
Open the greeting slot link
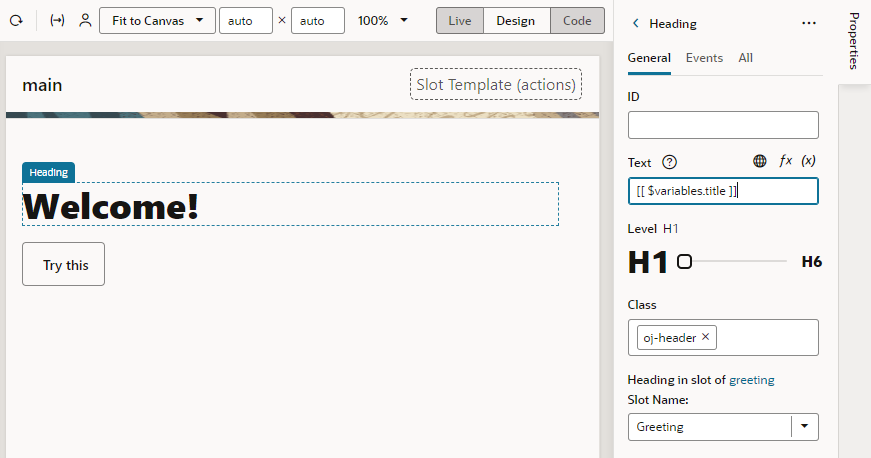(752, 380)
